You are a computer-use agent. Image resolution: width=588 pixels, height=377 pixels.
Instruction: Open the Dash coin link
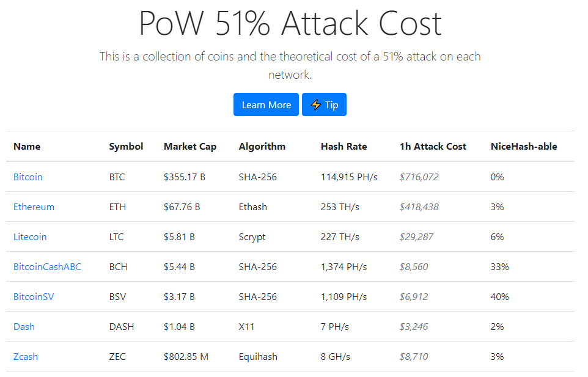click(24, 327)
